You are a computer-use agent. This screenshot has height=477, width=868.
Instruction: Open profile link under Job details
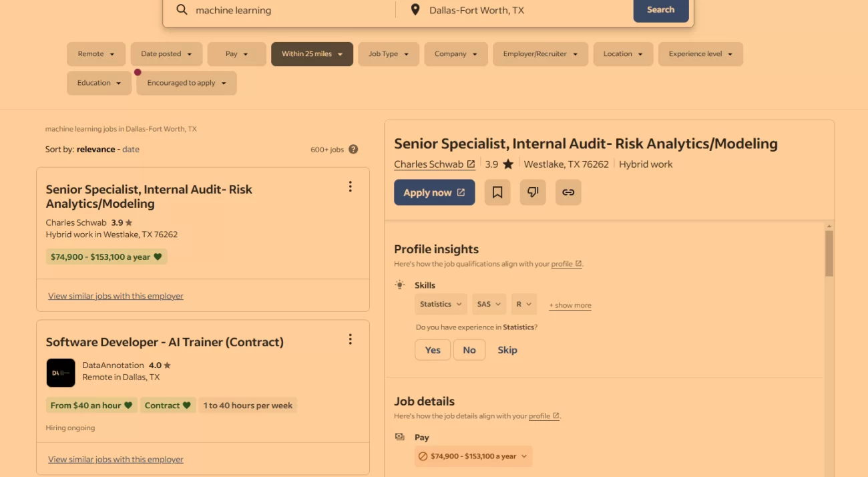[x=544, y=416]
